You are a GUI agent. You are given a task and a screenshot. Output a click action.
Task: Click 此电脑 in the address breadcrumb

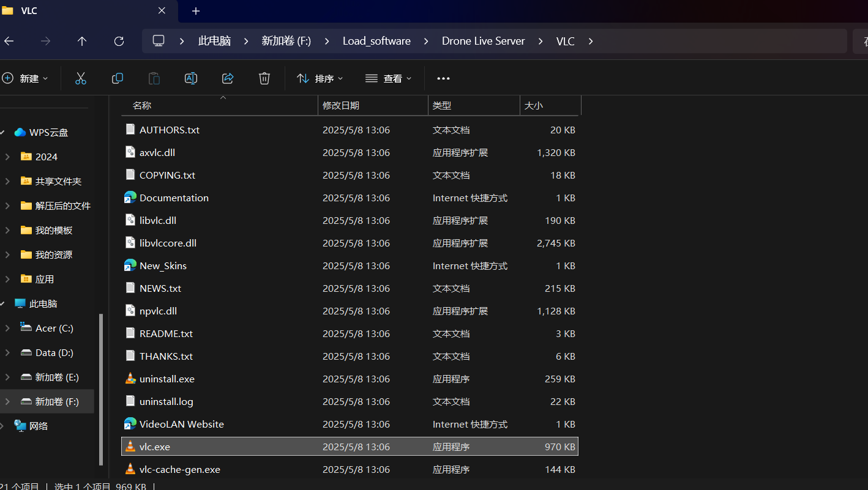tap(214, 41)
